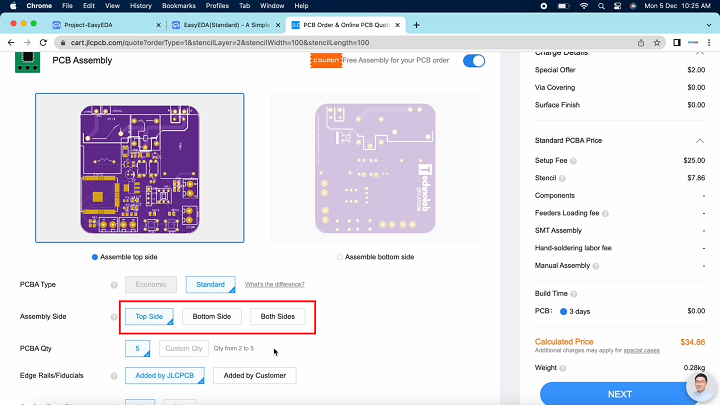Open the File menu
This screenshot has height=405, width=720.
click(68, 6)
